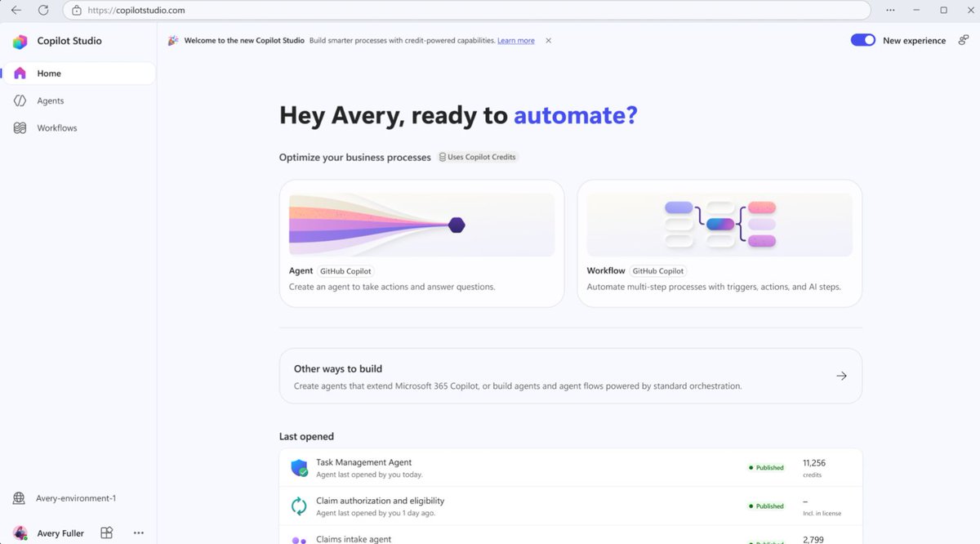Click the environment globe icon

pos(20,498)
